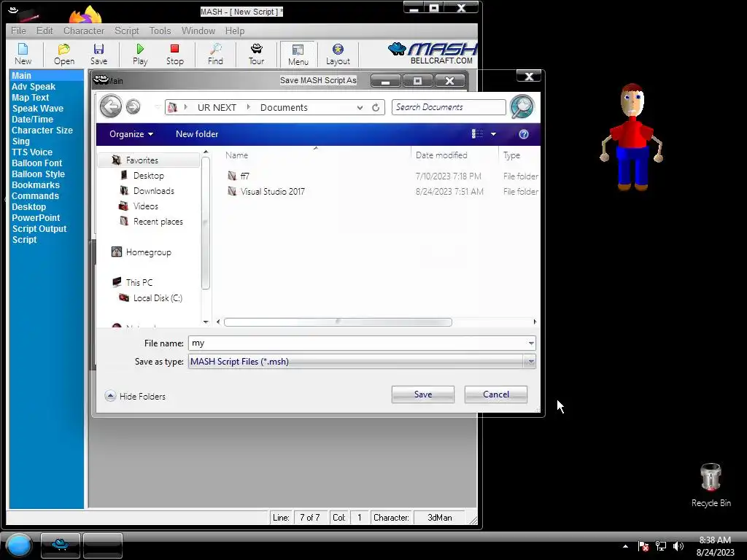Select UR NEXT in the address breadcrumb
The width and height of the screenshot is (747, 560).
point(217,108)
